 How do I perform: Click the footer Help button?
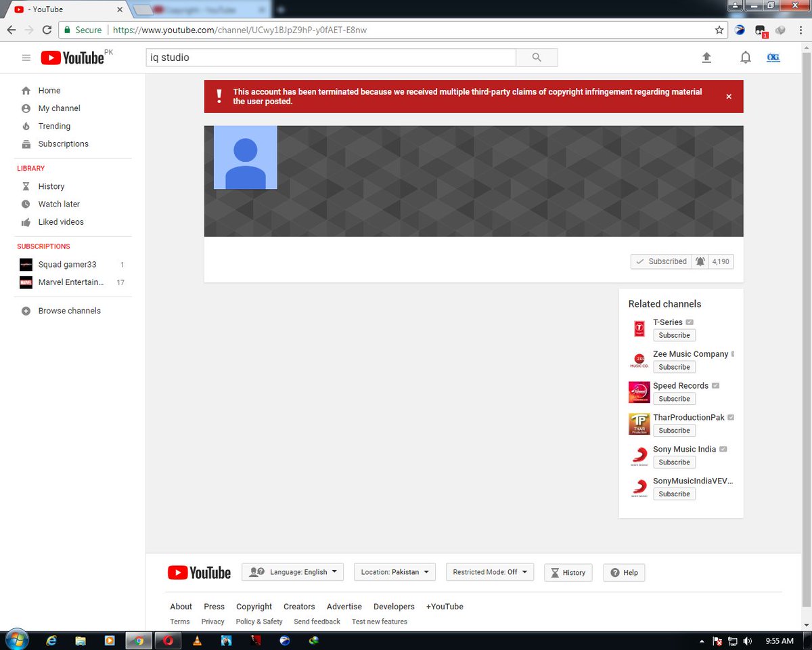[624, 572]
